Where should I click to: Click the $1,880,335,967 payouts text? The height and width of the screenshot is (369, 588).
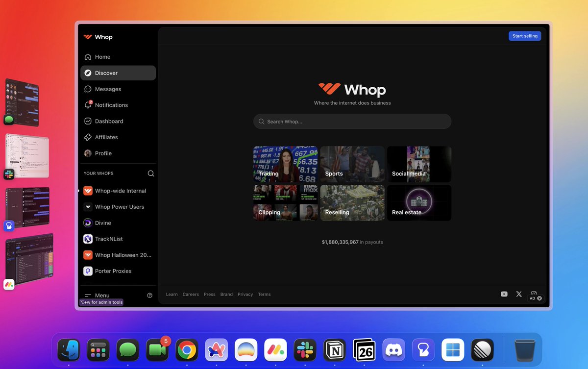point(352,242)
